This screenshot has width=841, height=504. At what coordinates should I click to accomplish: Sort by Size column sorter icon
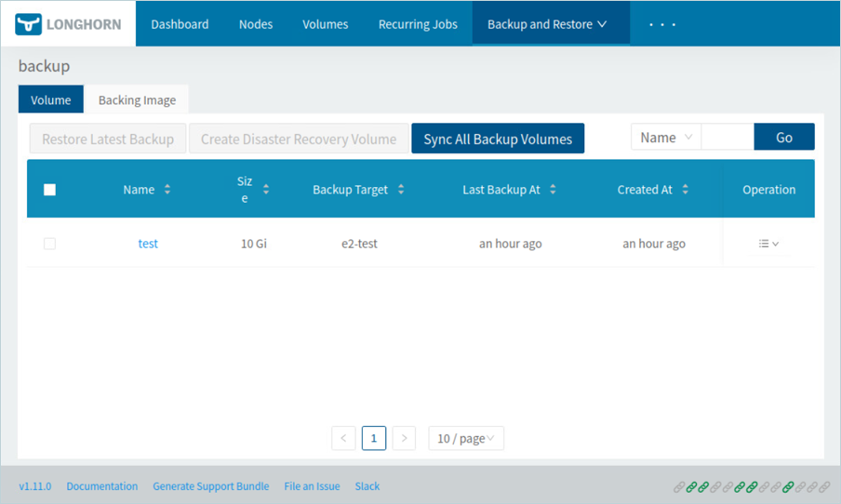[266, 190]
